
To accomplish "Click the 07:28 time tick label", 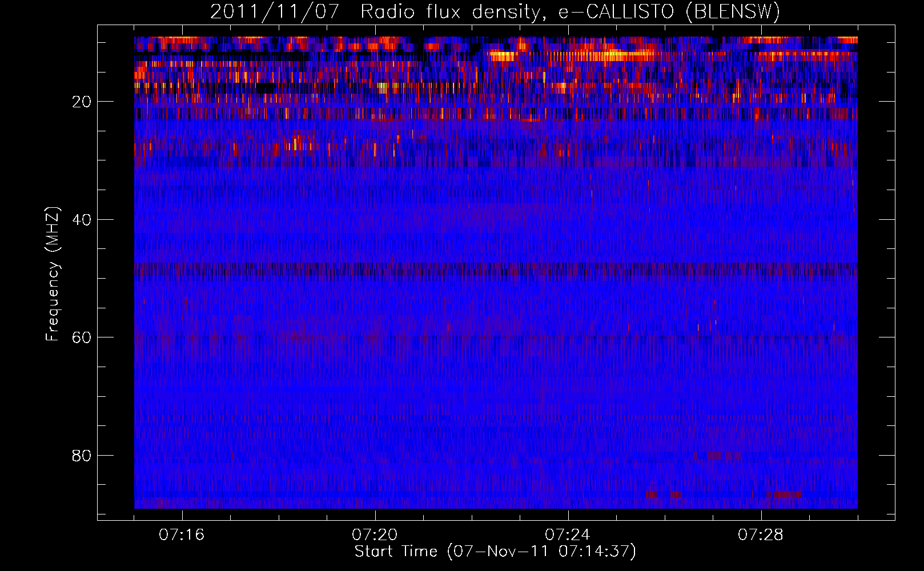I will [761, 534].
